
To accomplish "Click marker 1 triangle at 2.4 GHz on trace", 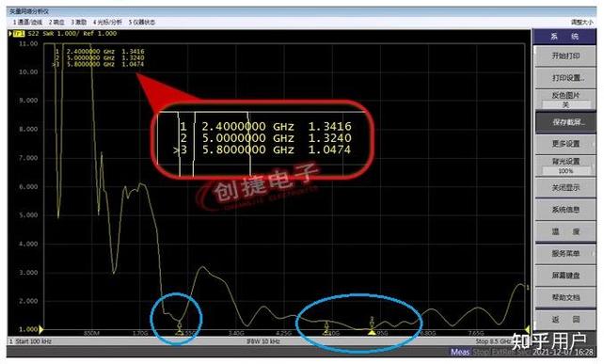I will [x=180, y=332].
